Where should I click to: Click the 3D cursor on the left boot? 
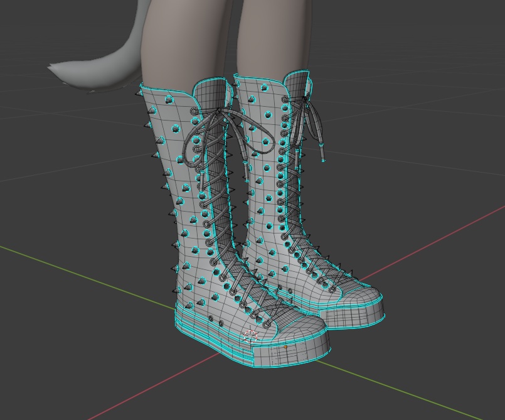(x=251, y=335)
